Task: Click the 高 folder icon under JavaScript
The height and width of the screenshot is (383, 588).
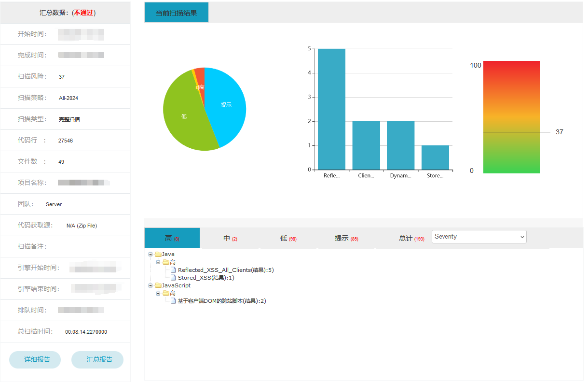Action: (x=166, y=293)
